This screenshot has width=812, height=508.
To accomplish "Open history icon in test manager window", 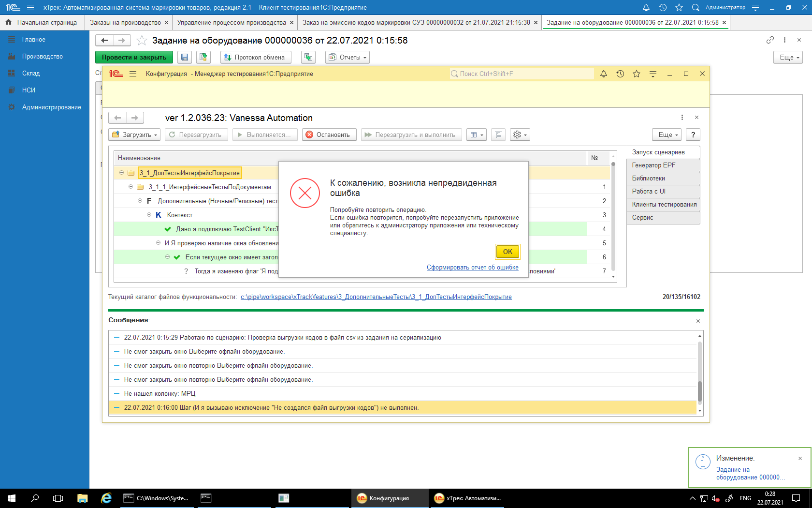I will click(620, 74).
